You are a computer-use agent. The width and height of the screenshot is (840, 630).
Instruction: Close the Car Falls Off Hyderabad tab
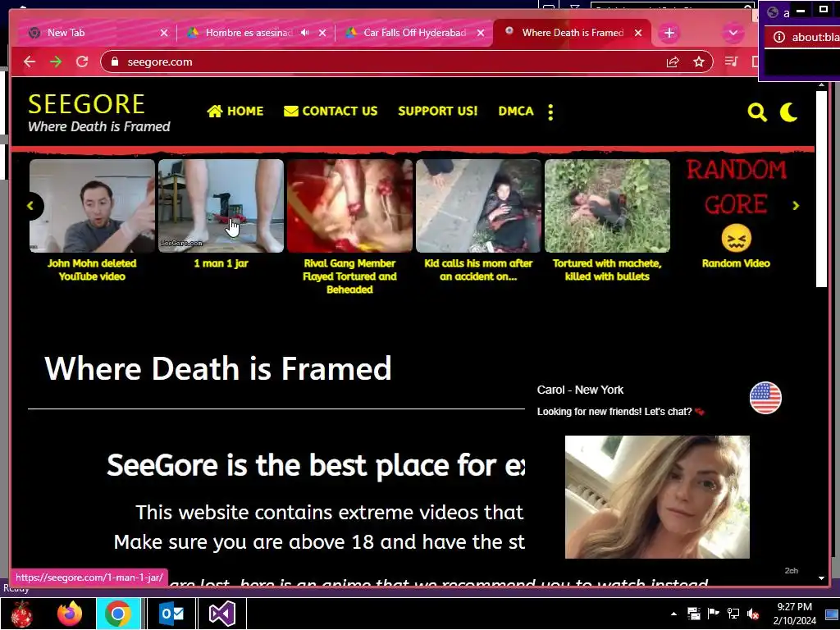point(481,33)
